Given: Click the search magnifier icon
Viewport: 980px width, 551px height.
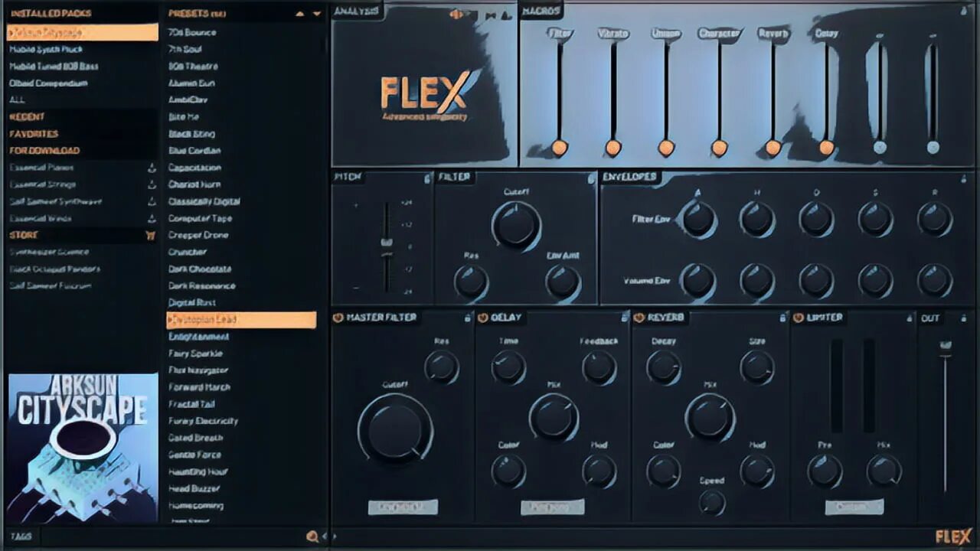Looking at the screenshot, I should click(x=312, y=536).
